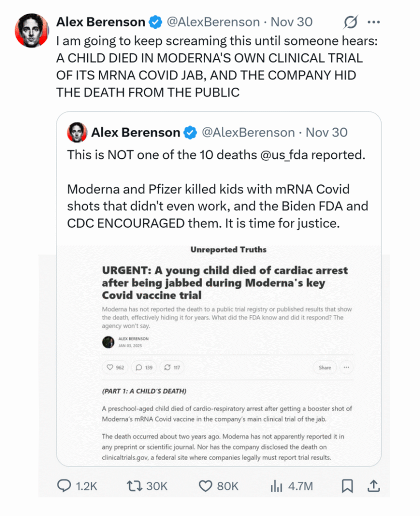Image resolution: width=420 pixels, height=516 pixels.
Task: Click the Grok slashed-circle icon
Action: point(350,22)
